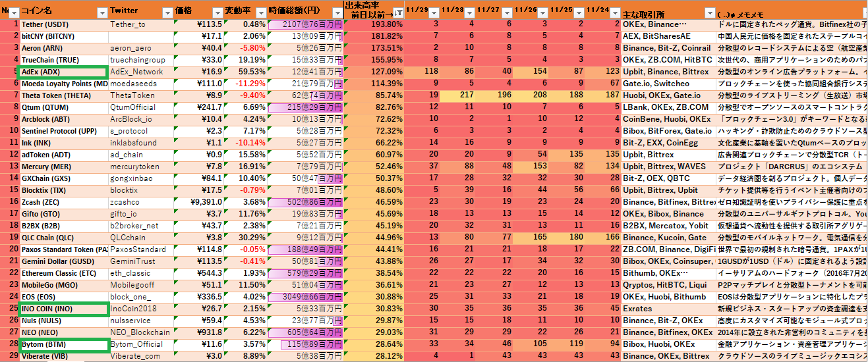Image resolution: width=868 pixels, height=362 pixels.
Task: Select the green-outlined AdEx (ADX) cell
Action: tap(63, 72)
